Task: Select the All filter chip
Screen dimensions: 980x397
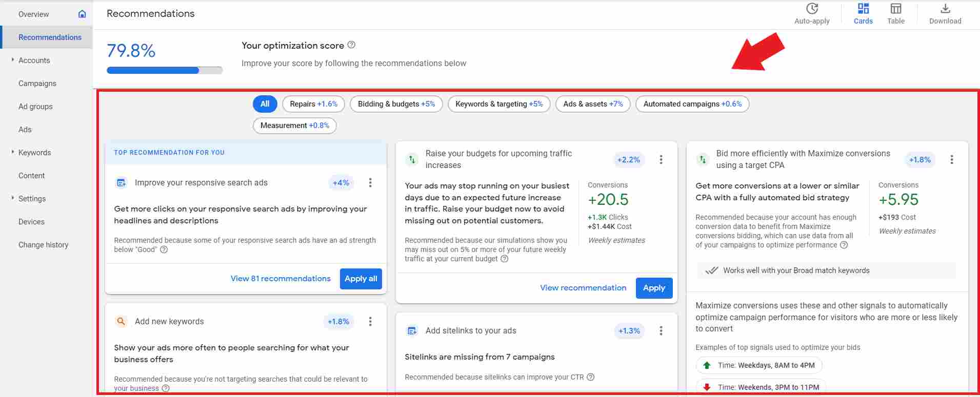Action: tap(265, 104)
